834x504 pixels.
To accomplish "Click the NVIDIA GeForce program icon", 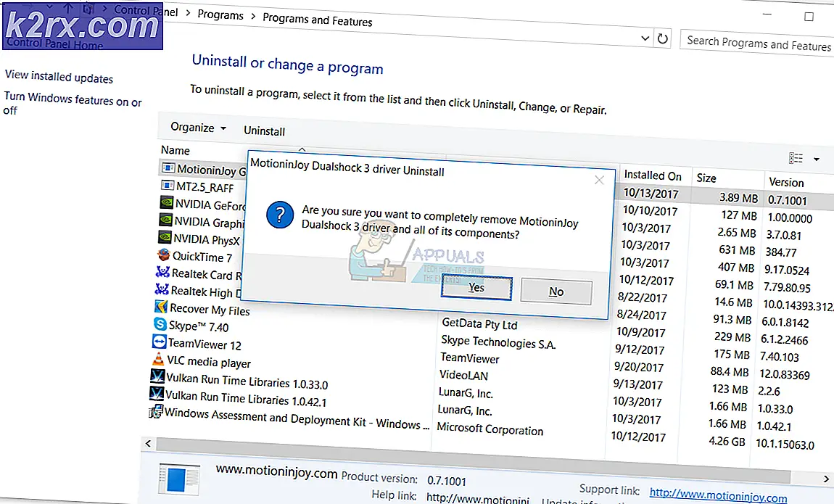I will [x=167, y=202].
